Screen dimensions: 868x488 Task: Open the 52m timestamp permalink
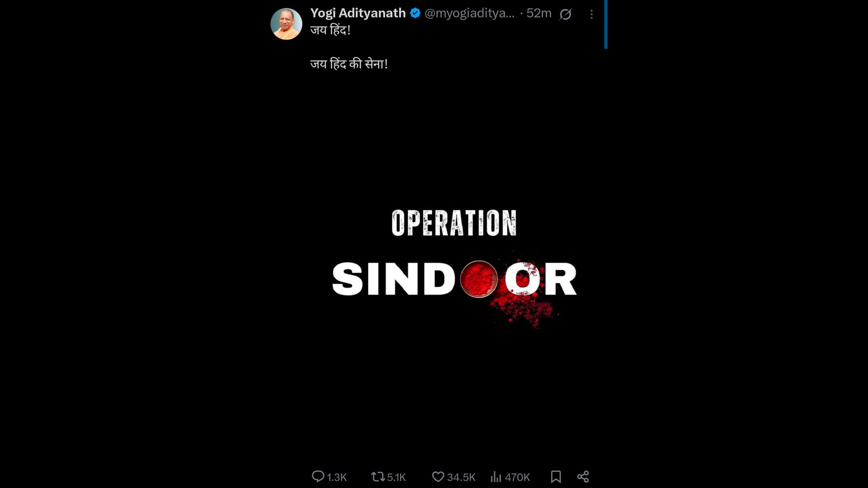539,13
